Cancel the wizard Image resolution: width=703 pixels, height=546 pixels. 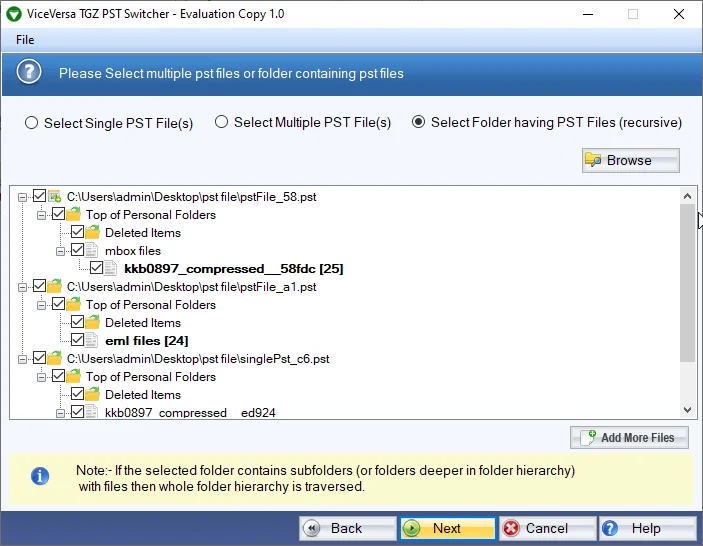(548, 529)
